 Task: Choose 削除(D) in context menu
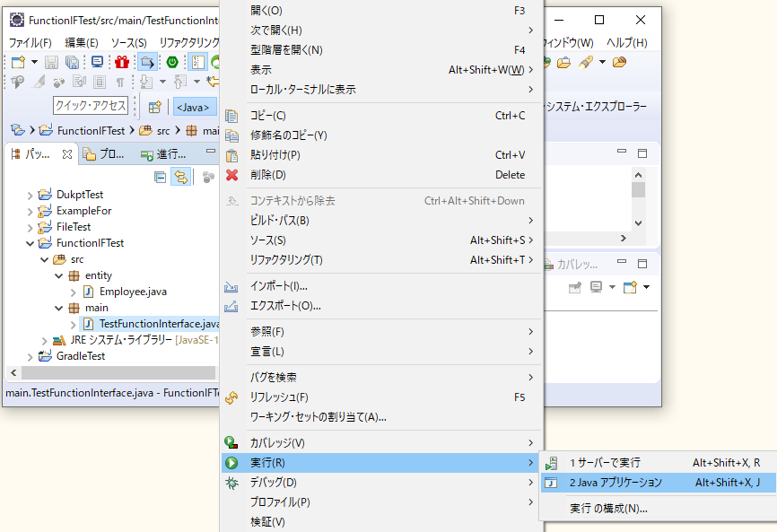point(382,175)
